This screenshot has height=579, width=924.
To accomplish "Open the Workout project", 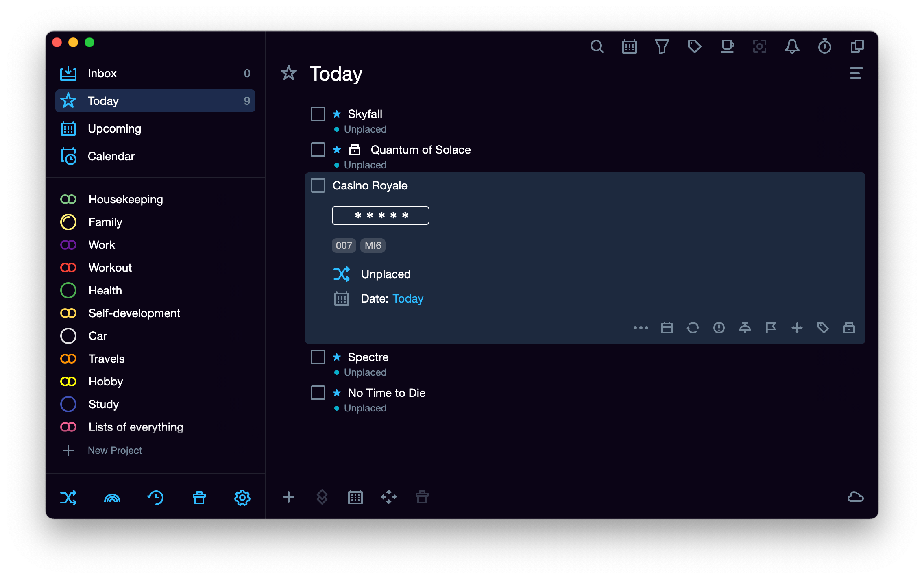I will pos(155,268).
